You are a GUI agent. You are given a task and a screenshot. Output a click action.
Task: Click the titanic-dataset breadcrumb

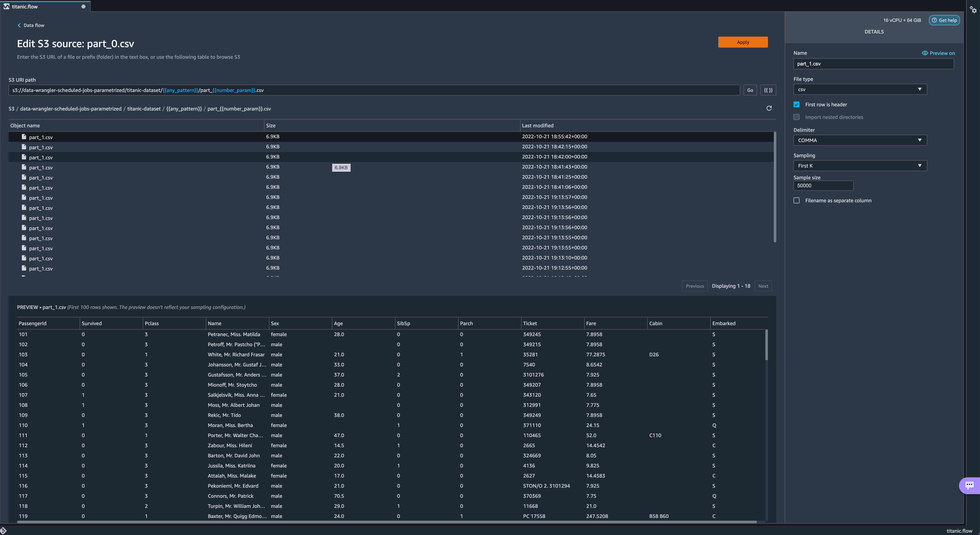(x=144, y=109)
